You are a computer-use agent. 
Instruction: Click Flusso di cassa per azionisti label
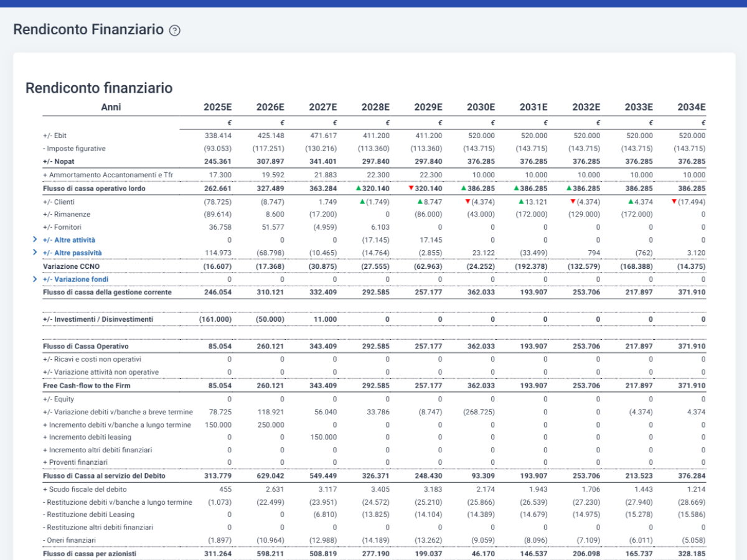(x=90, y=553)
